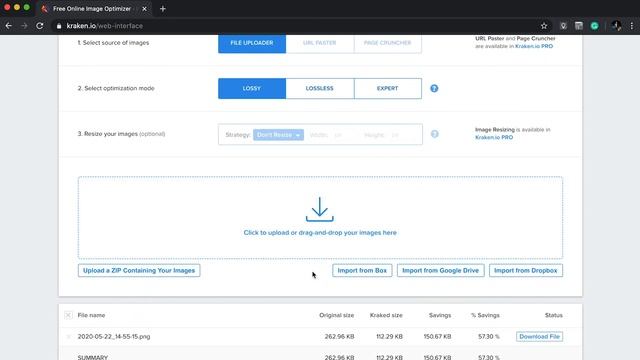Select the FILE UPLOADER source tab
The image size is (640, 360).
point(252,43)
